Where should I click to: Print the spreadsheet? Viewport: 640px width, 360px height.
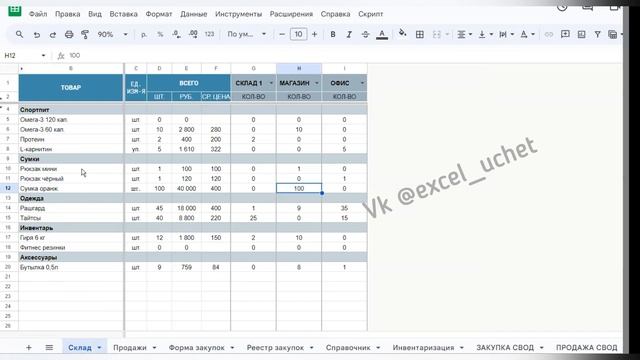click(x=69, y=35)
